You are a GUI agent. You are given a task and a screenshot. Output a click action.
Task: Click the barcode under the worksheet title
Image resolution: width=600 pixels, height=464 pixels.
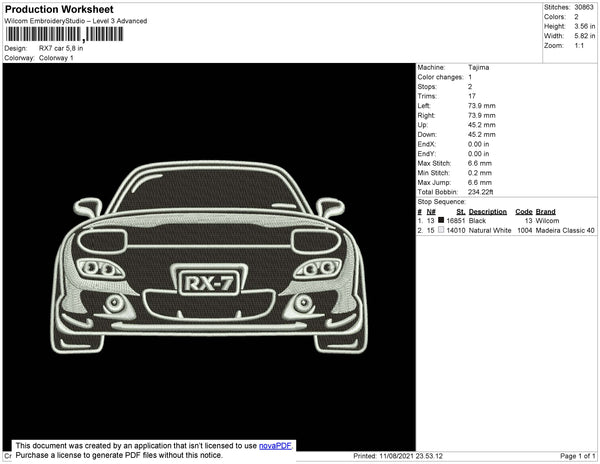click(64, 34)
